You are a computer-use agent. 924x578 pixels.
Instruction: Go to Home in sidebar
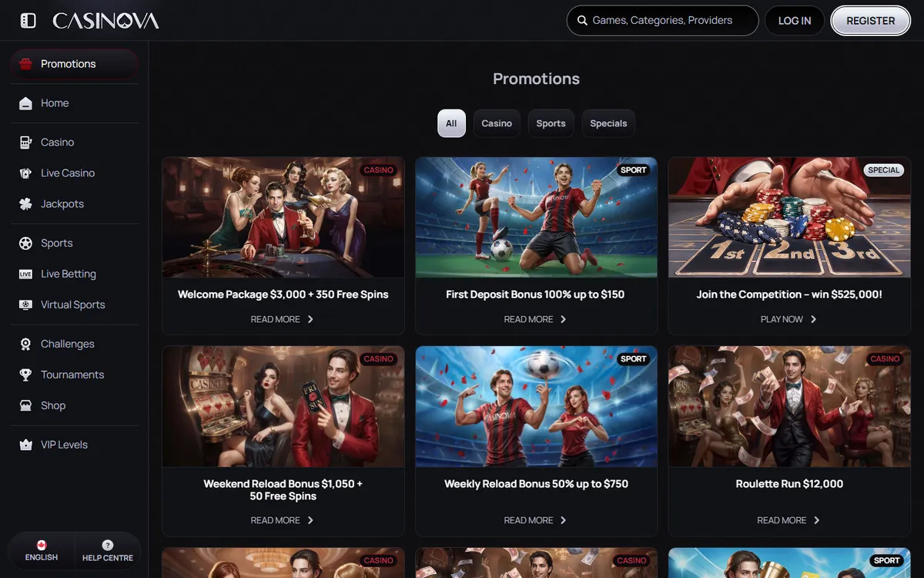(75, 103)
